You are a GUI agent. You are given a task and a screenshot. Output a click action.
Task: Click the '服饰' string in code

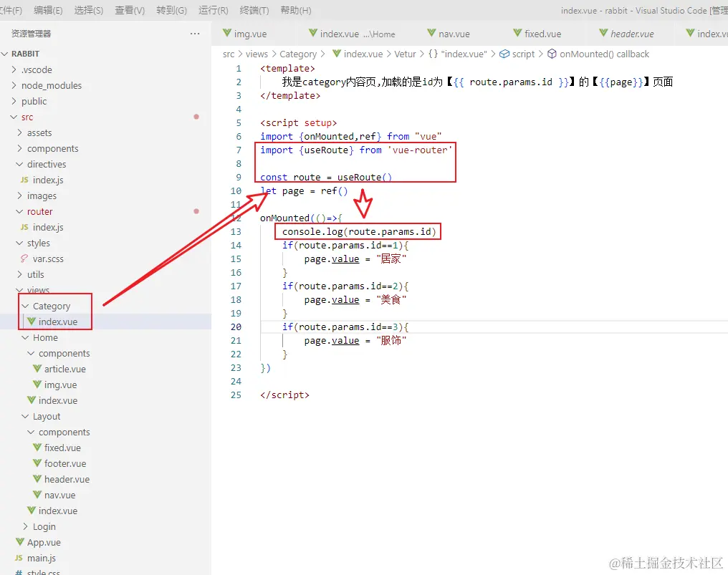391,340
